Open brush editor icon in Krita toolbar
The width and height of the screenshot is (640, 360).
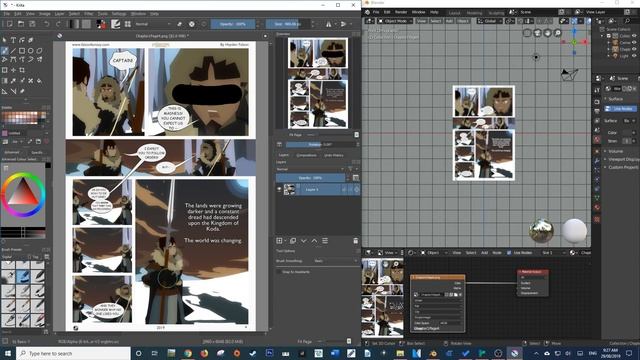pyautogui.click(x=116, y=24)
